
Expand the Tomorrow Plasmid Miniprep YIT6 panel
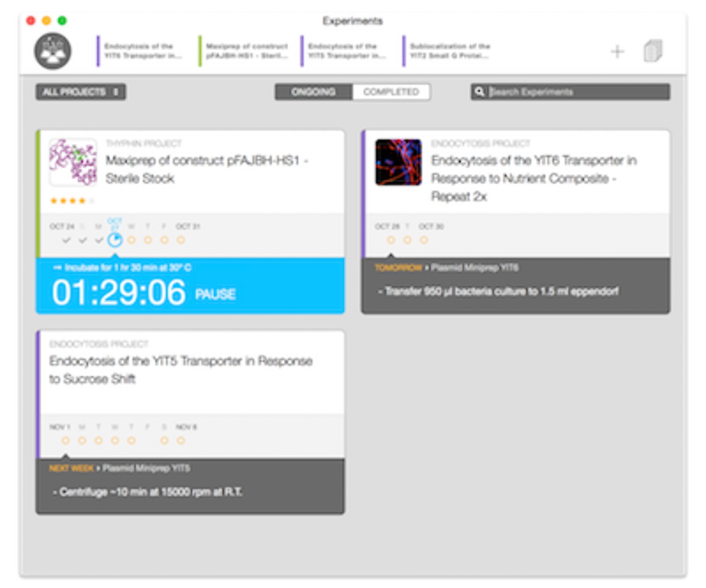tap(515, 285)
